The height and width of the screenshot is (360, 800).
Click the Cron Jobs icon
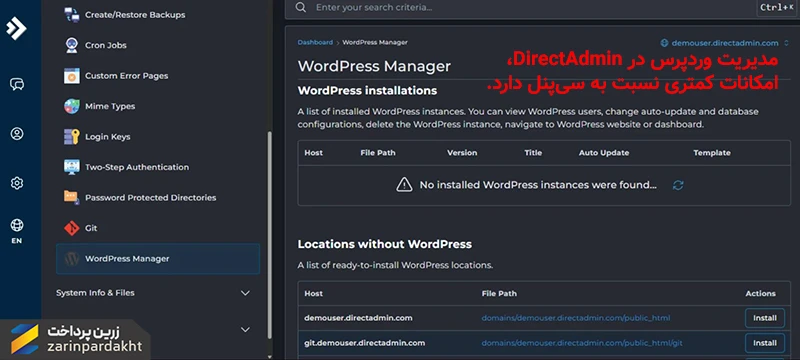71,45
